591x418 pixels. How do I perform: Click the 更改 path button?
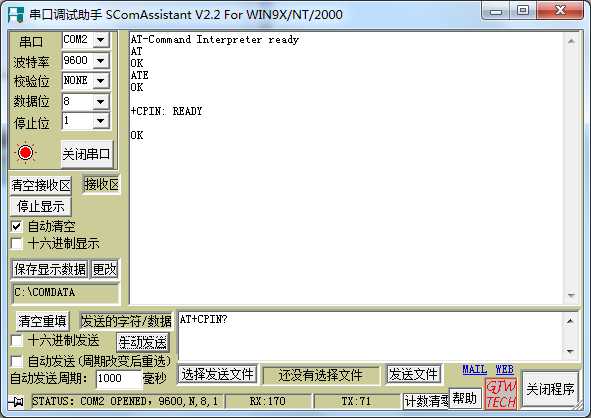(x=105, y=269)
